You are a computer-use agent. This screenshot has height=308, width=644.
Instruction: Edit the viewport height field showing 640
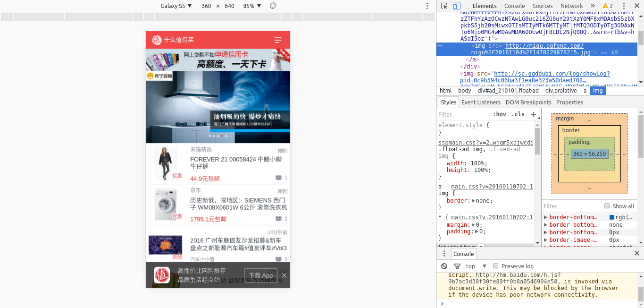coord(229,6)
